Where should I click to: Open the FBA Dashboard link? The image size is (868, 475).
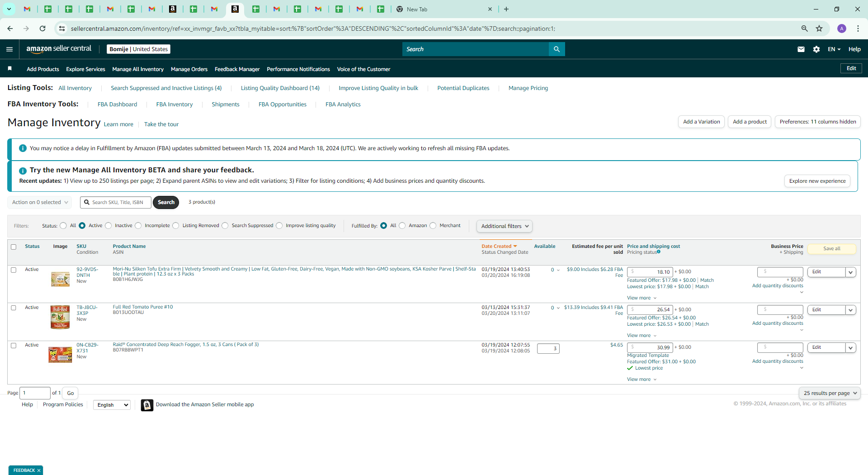click(x=117, y=104)
